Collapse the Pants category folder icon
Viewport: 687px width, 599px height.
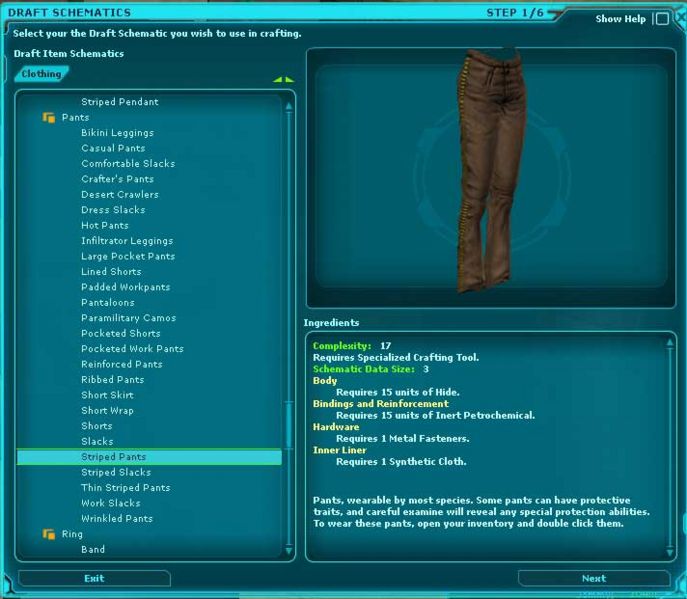click(48, 118)
